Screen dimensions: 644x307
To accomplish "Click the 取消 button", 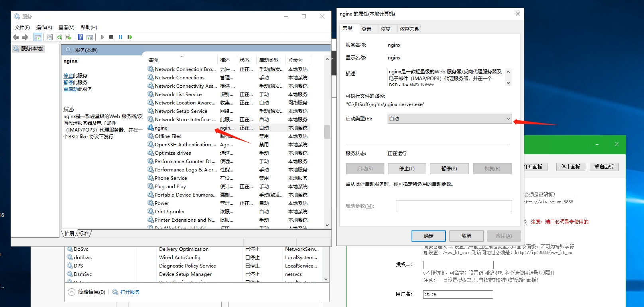I will point(467,236).
